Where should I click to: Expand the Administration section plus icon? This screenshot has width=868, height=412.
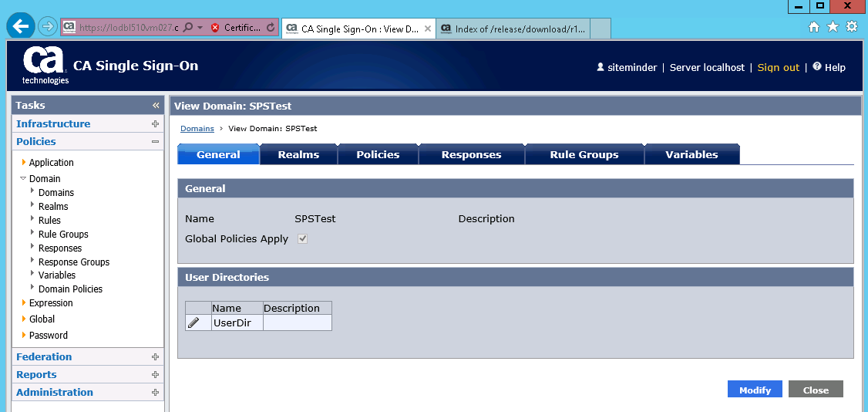(156, 393)
